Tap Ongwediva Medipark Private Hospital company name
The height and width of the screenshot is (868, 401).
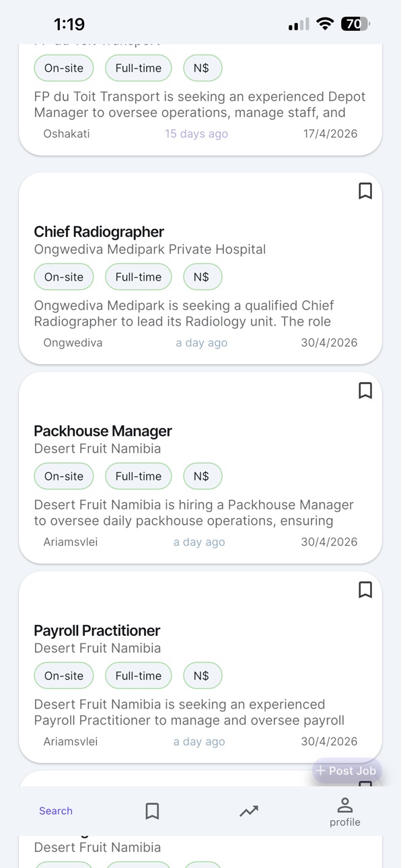click(150, 249)
